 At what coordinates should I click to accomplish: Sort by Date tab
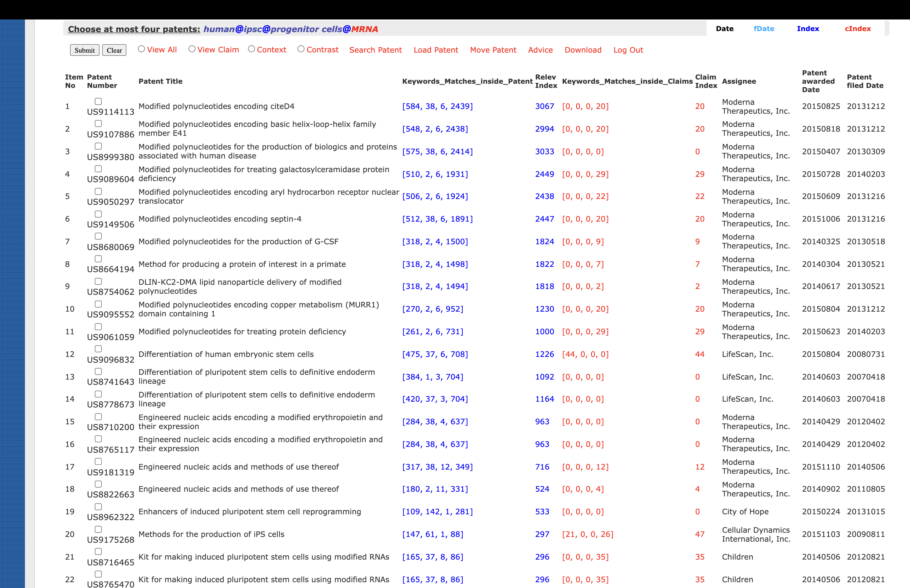point(724,29)
